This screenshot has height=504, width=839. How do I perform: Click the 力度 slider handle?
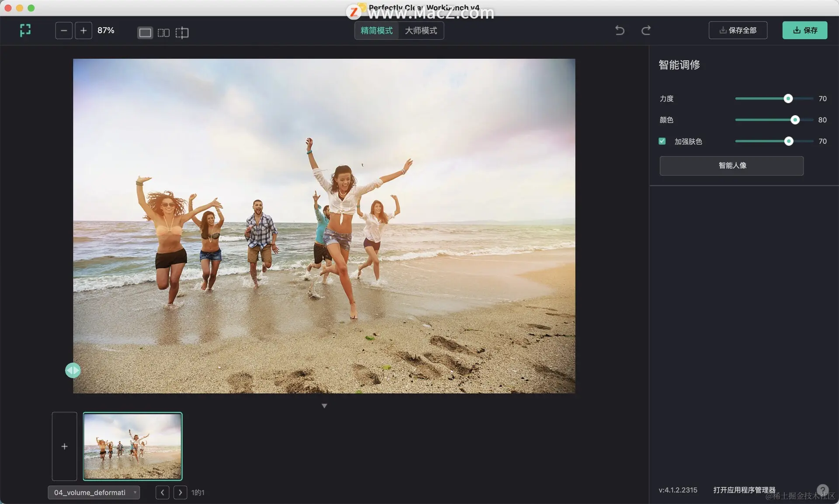pos(788,99)
